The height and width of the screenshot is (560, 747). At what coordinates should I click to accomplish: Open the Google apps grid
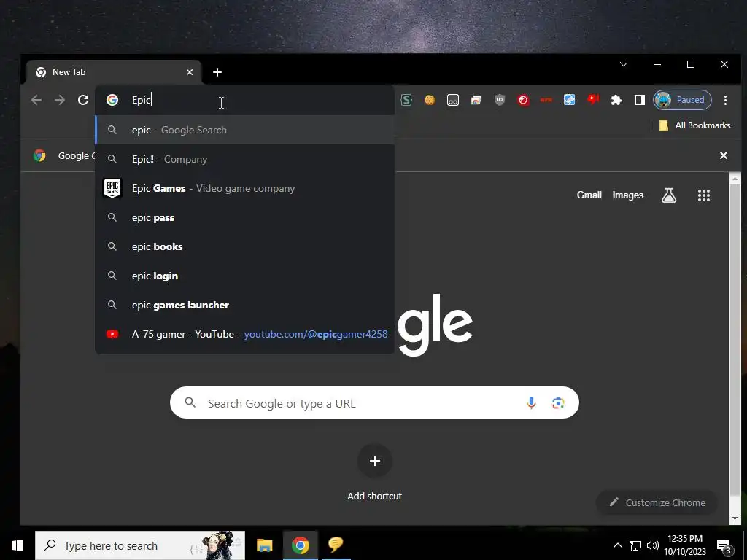point(704,195)
